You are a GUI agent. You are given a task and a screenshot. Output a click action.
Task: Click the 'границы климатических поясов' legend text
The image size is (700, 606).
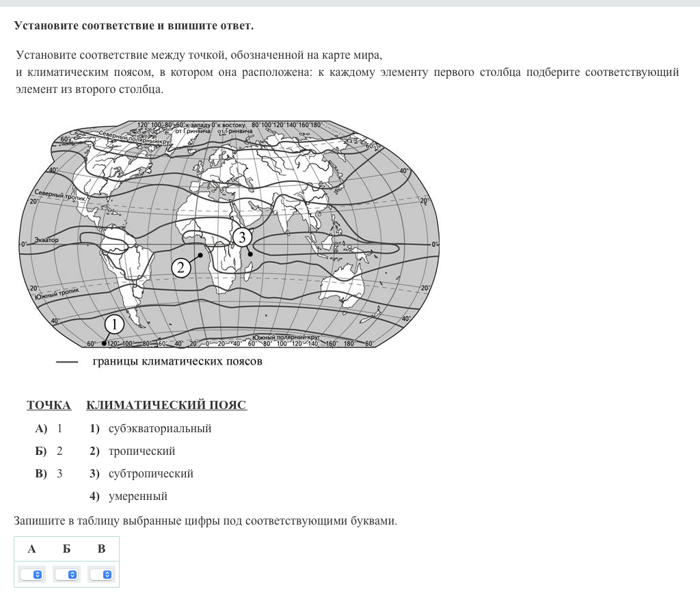pyautogui.click(x=177, y=361)
